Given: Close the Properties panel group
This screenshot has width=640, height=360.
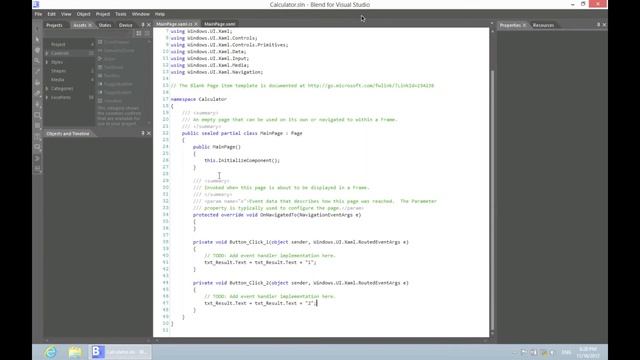Looking at the screenshot, I should pyautogui.click(x=604, y=25).
